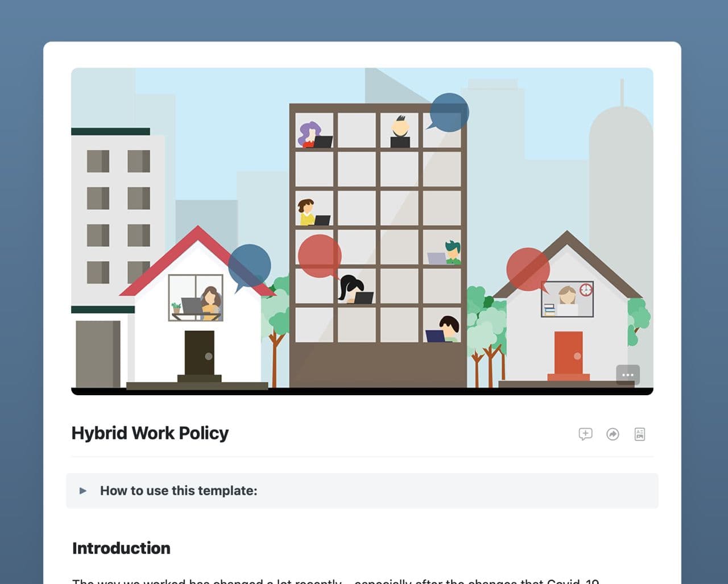
Task: Click the blue speech bubble atop office building
Action: click(449, 112)
